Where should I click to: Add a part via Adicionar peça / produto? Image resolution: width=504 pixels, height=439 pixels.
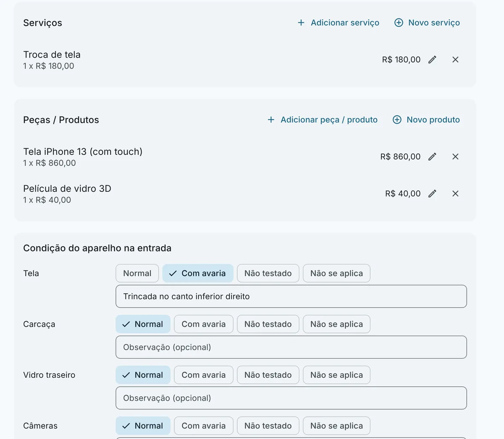323,120
